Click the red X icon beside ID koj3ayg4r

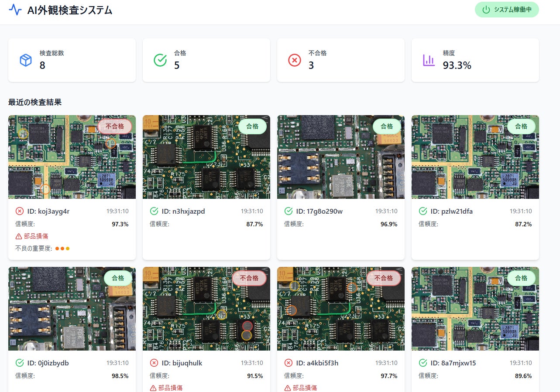(x=20, y=211)
